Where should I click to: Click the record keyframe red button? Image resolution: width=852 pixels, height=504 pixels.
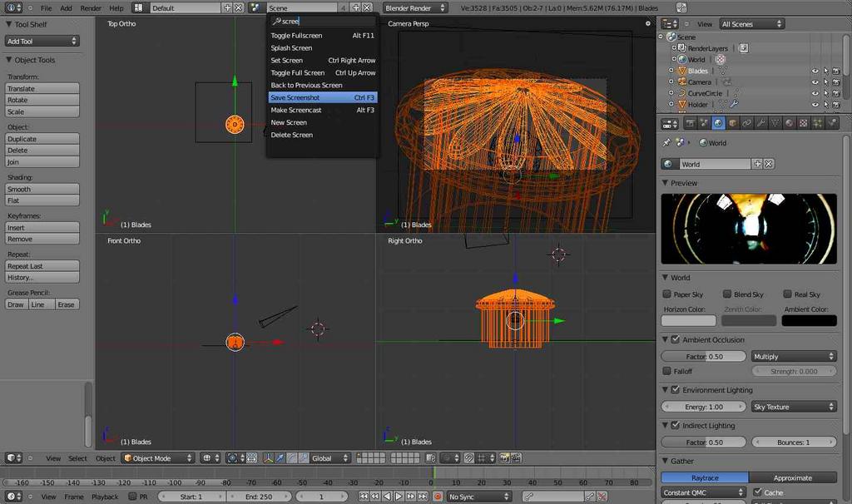pos(438,497)
